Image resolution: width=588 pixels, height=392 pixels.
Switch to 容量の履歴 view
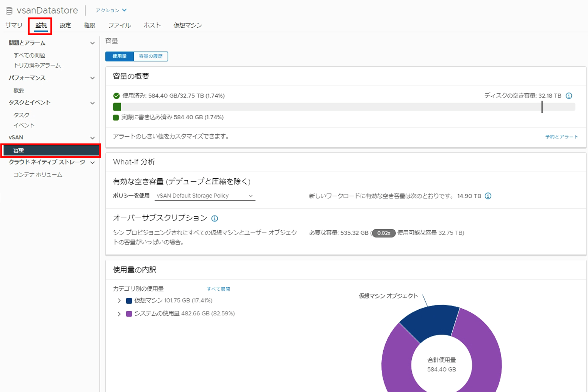(x=151, y=56)
